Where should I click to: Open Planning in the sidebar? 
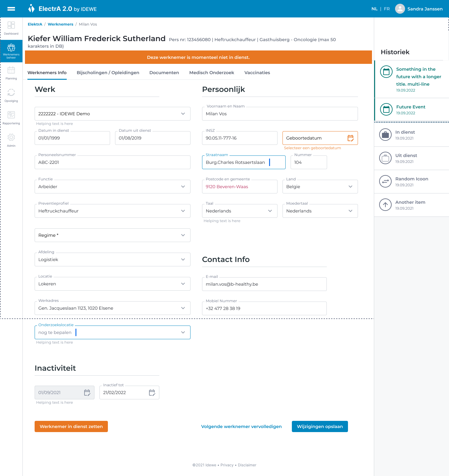pos(11,73)
